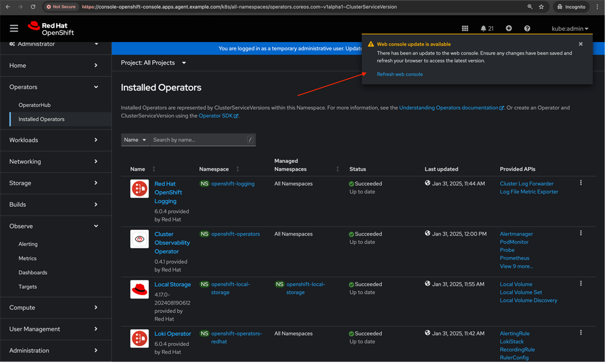This screenshot has height=364, width=607.
Task: Open the application launcher grid
Action: click(x=465, y=28)
